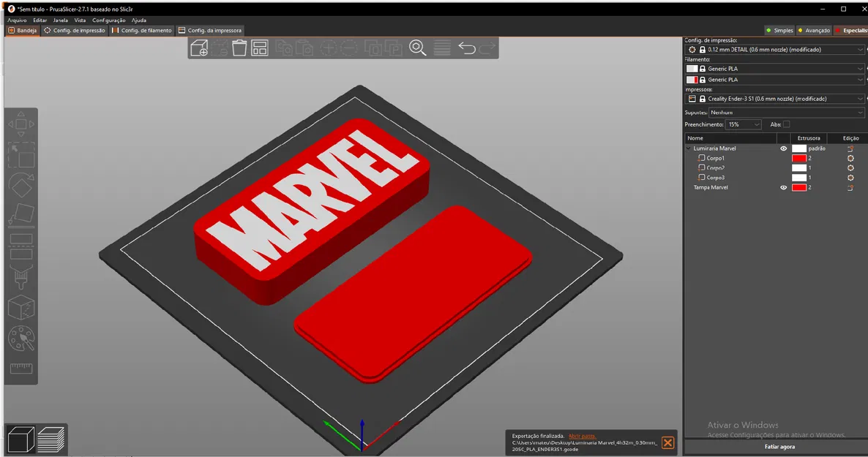
Task: Collapse the Luminaria Marvel tree item
Action: click(688, 148)
